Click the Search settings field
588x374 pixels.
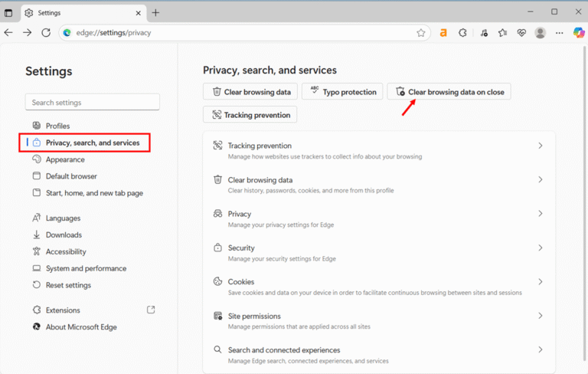(92, 102)
